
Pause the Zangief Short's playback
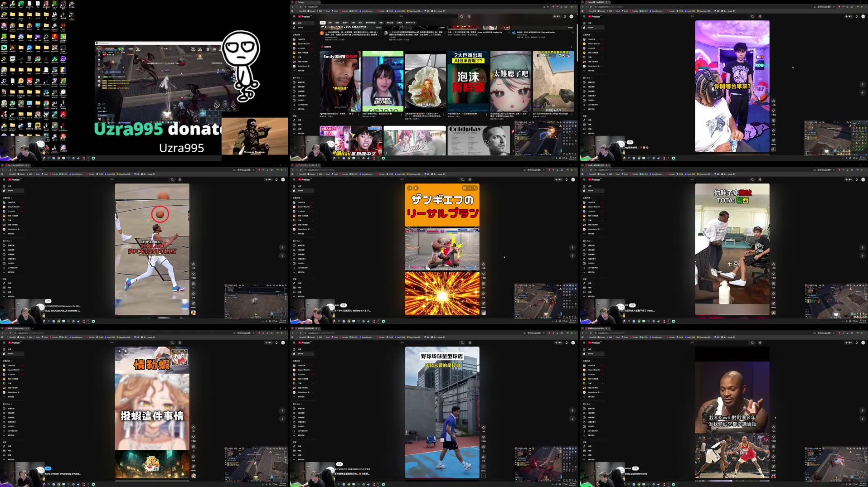coord(409,188)
